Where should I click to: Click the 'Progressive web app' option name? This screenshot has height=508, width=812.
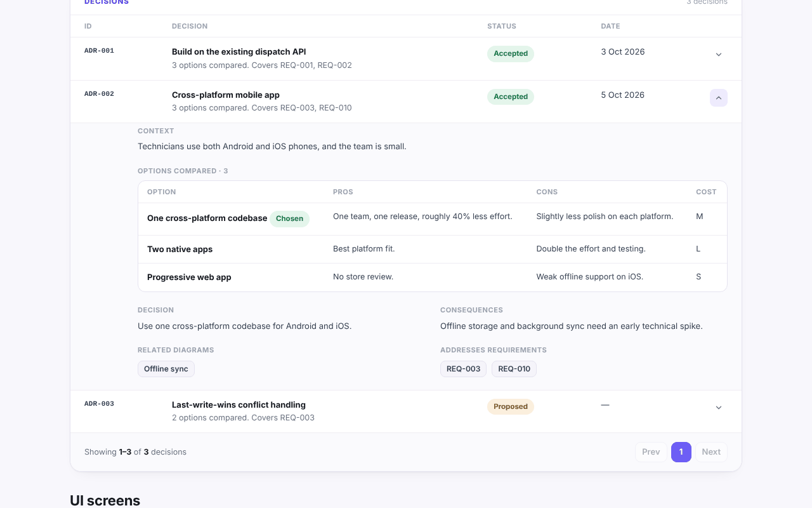pos(189,277)
